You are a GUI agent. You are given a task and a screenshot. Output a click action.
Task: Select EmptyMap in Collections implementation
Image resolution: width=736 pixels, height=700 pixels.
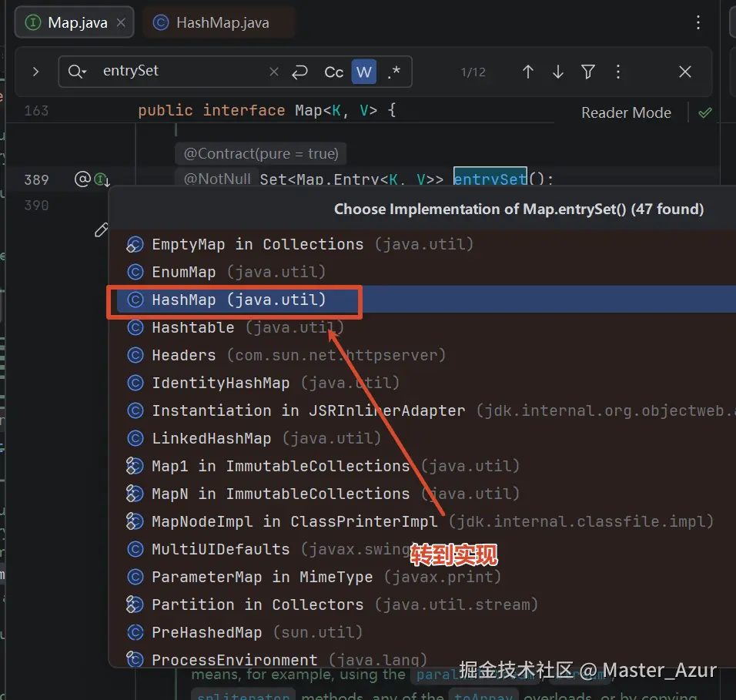422,244
